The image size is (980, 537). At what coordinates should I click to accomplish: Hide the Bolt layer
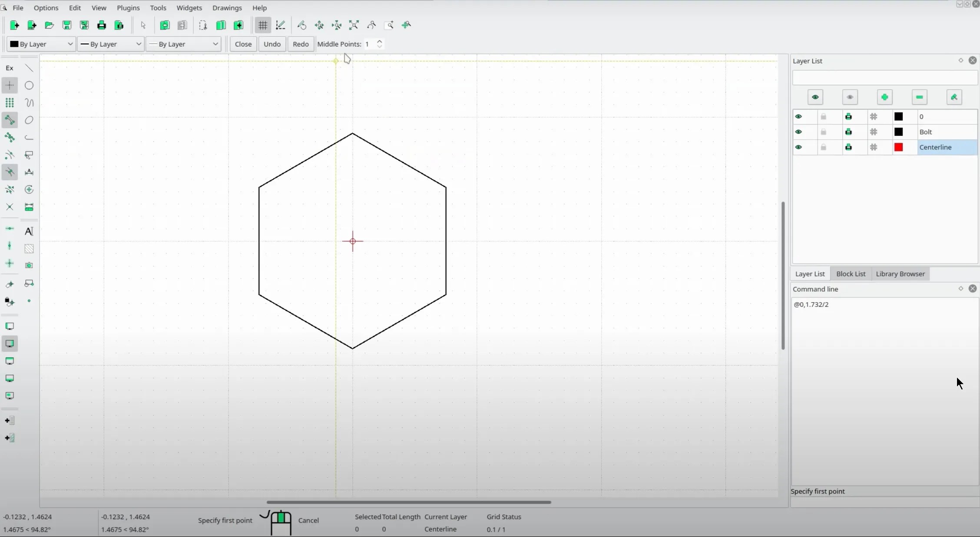pos(799,132)
